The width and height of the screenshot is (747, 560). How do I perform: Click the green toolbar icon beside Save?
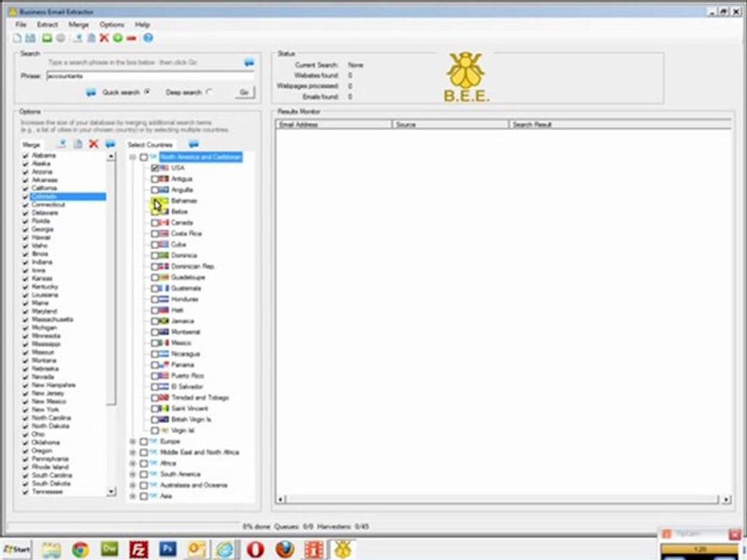47,38
